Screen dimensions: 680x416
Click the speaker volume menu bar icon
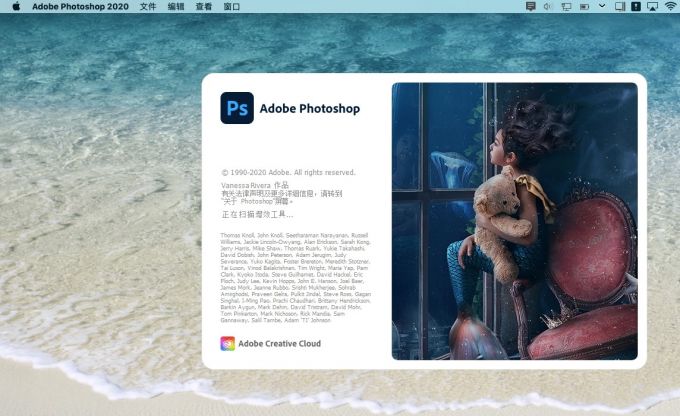548,7
